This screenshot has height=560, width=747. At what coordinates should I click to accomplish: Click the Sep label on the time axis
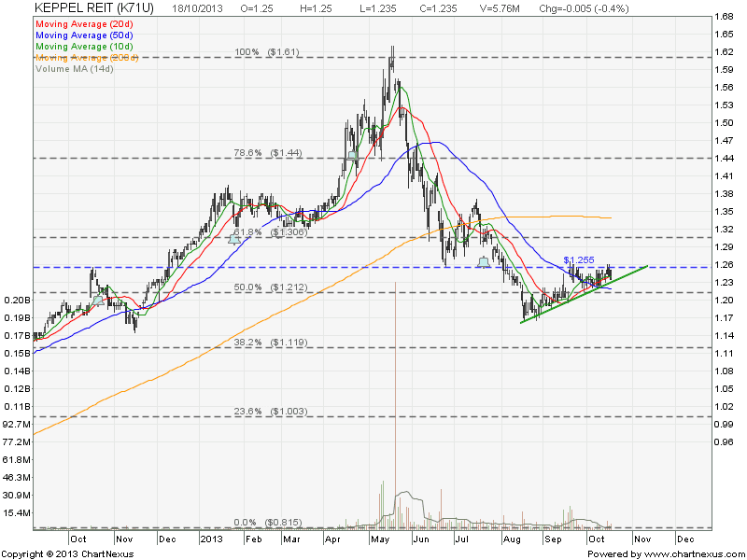pos(553,539)
